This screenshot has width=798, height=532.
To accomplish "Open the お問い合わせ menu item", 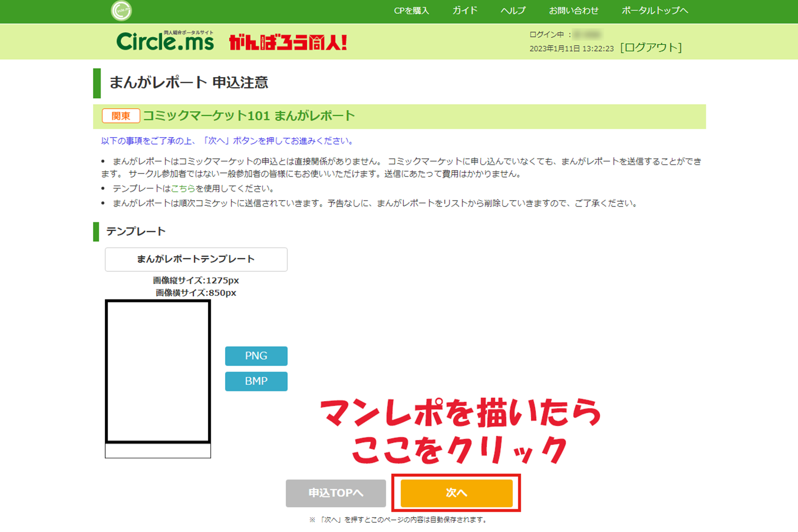I will [x=573, y=11].
